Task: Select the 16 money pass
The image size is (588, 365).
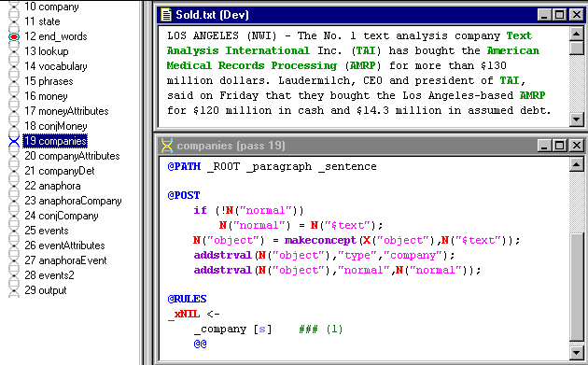Action: coord(46,96)
